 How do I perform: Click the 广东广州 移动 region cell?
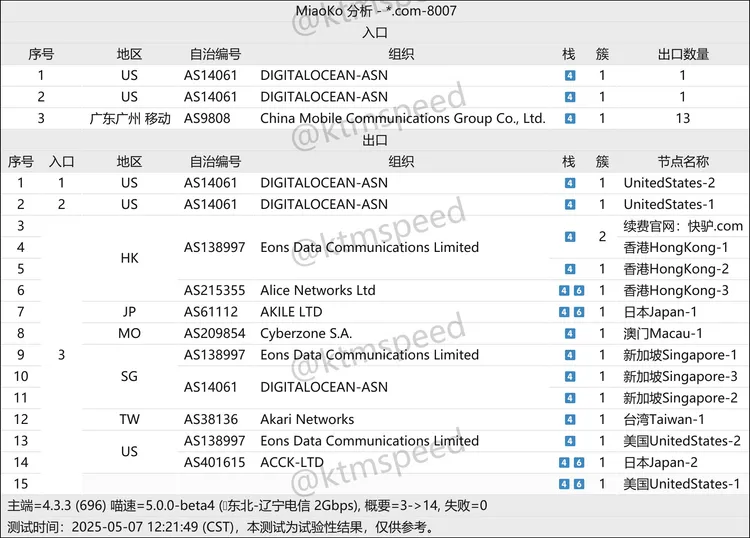[129, 119]
